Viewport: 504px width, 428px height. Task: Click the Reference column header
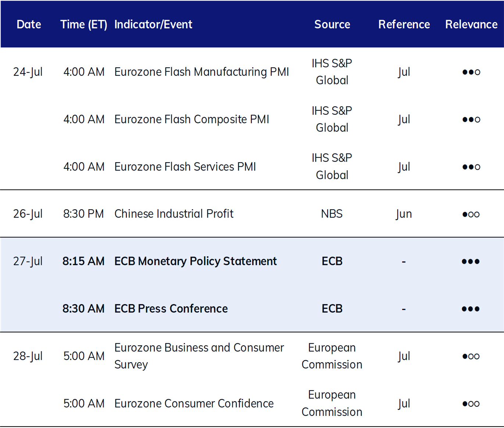click(x=404, y=24)
